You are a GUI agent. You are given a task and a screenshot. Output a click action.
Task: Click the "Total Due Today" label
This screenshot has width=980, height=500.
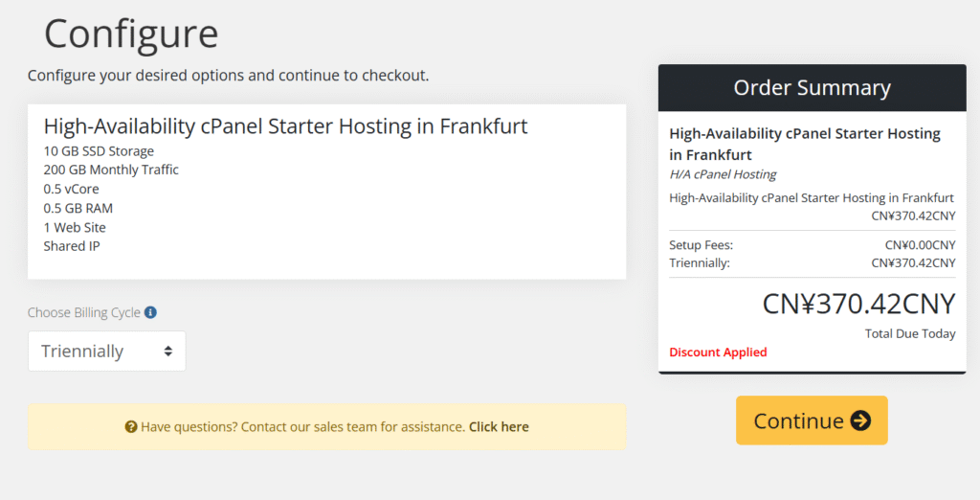coord(909,333)
